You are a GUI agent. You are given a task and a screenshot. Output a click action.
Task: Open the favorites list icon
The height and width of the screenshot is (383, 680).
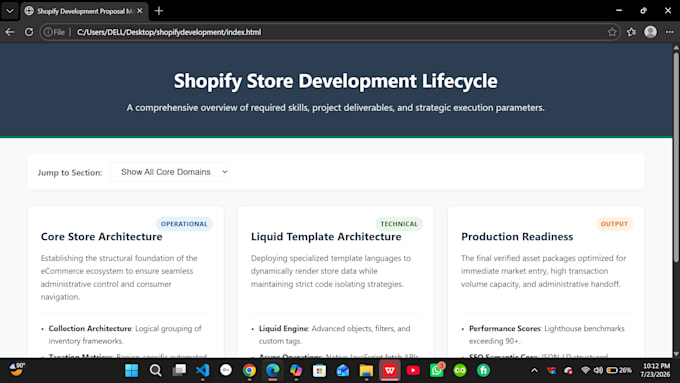click(x=631, y=32)
